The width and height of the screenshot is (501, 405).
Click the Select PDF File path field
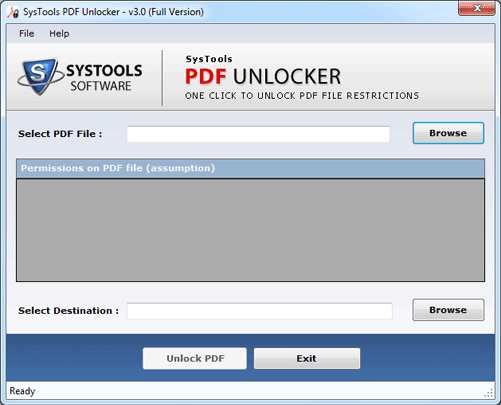click(258, 134)
